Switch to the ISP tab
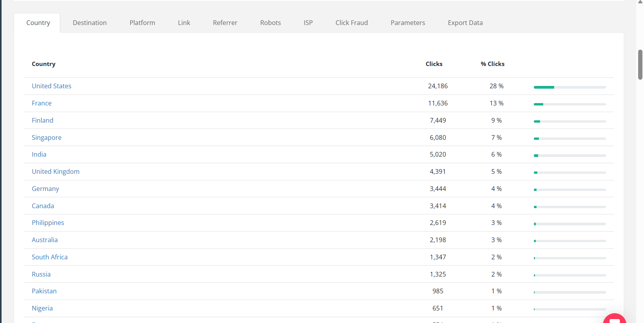644x323 pixels. point(308,23)
